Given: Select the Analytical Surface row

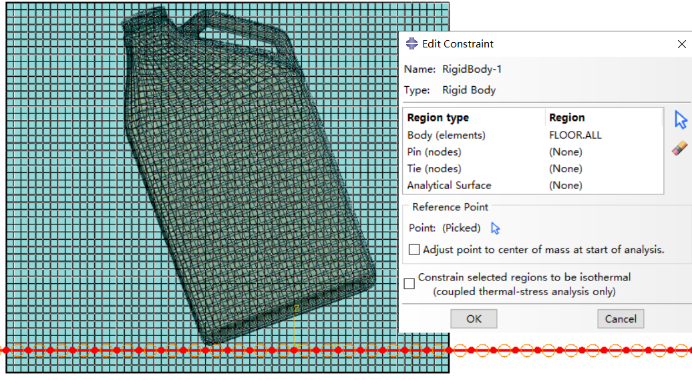Looking at the screenshot, I should tap(533, 185).
